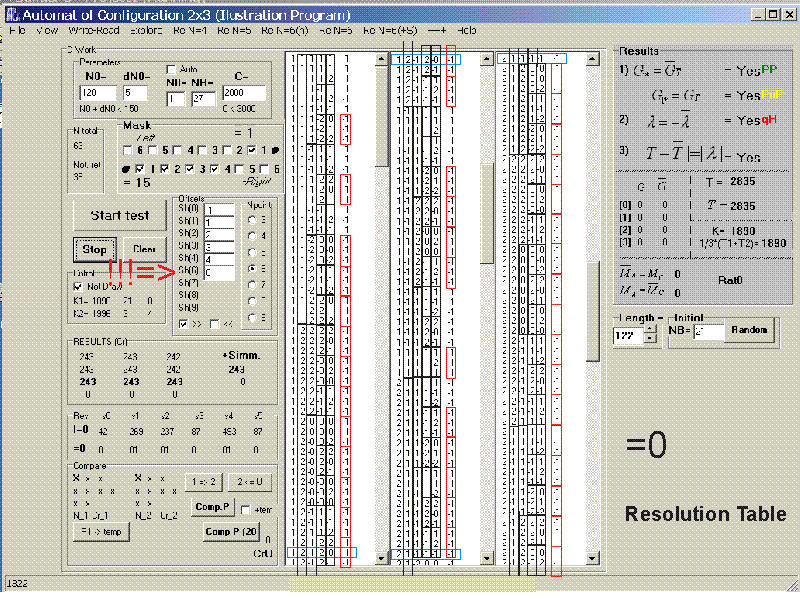Viewport: 800px width, 599px height.
Task: Focus the Sh(0) offset field
Action: pos(219,210)
